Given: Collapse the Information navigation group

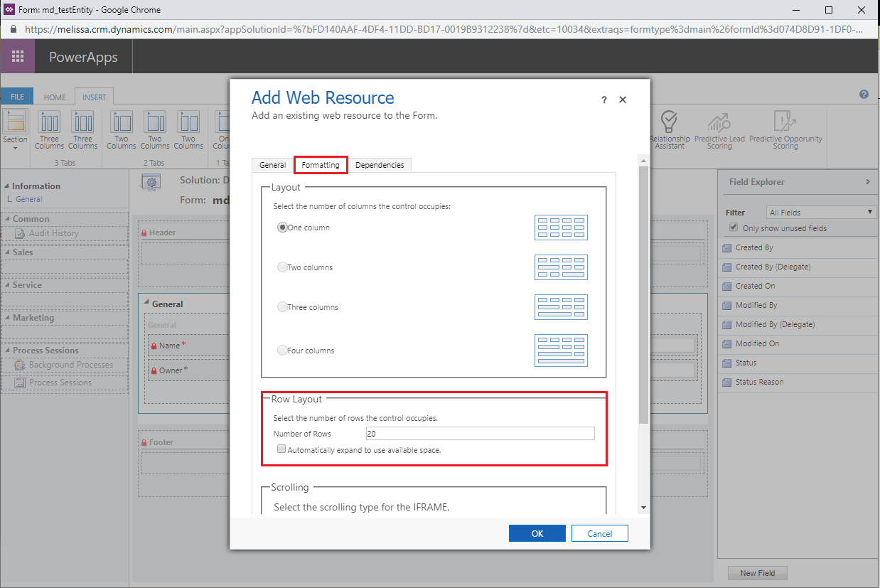Looking at the screenshot, I should click(x=8, y=186).
